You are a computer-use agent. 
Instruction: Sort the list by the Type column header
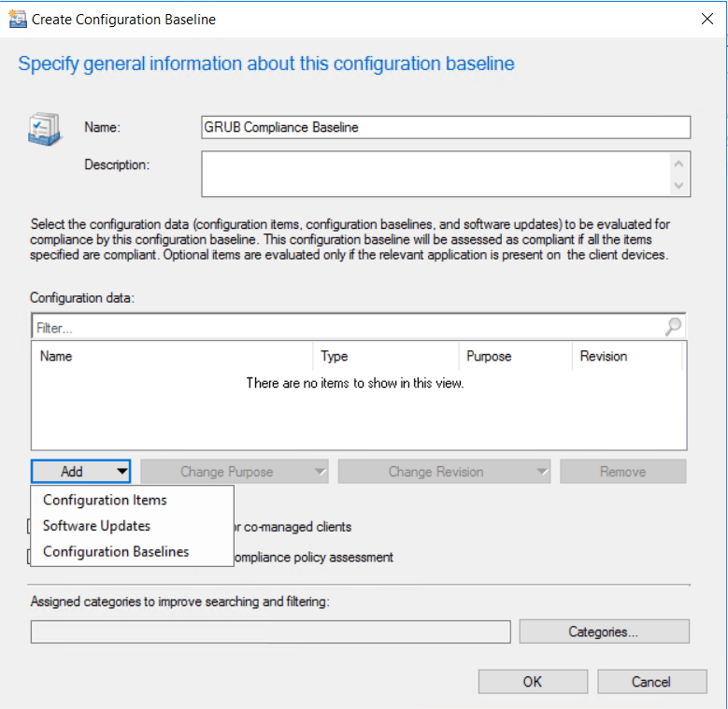384,356
